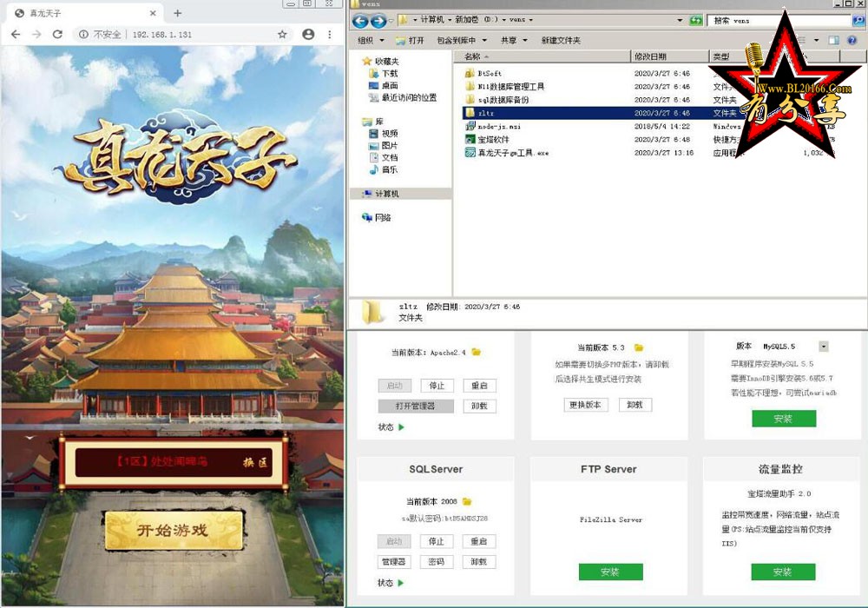Click 打开 in Explorer toolbar
The height and width of the screenshot is (608, 868).
pos(410,40)
